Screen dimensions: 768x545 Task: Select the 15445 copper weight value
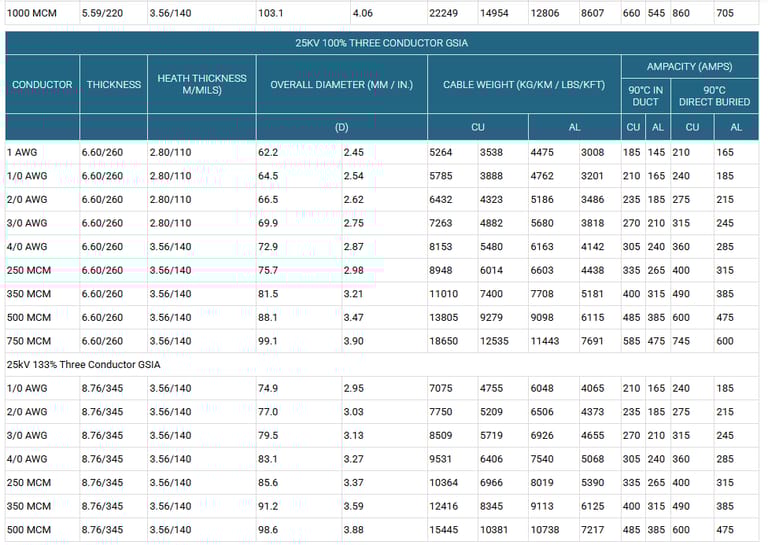[x=444, y=530]
